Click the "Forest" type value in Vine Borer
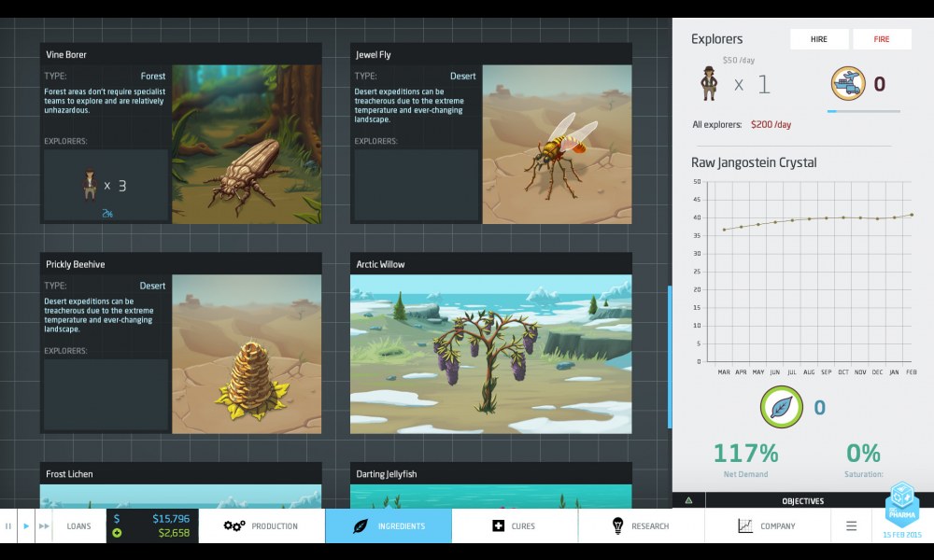The width and height of the screenshot is (934, 560). (x=153, y=77)
